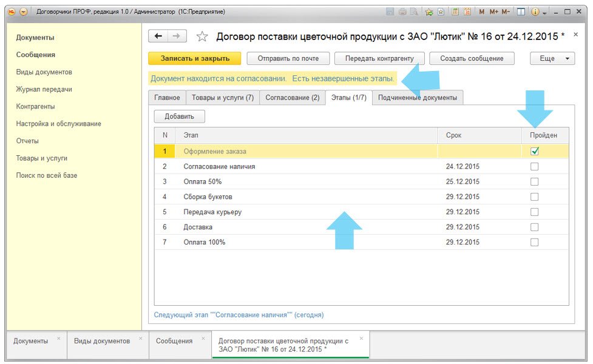Click the Пройден column header
The width and height of the screenshot is (593, 364).
tap(545, 135)
